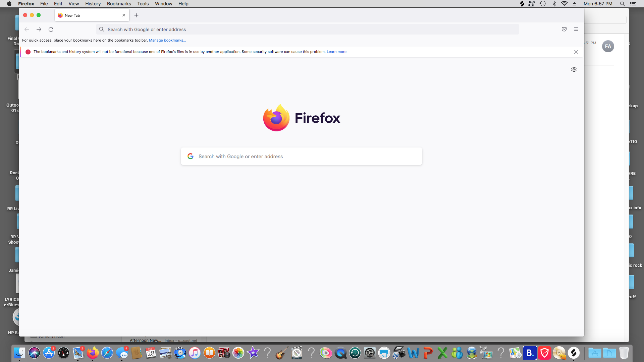Image resolution: width=644 pixels, height=362 pixels.
Task: Open QuickTime Player in the Dock
Action: click(x=340, y=353)
